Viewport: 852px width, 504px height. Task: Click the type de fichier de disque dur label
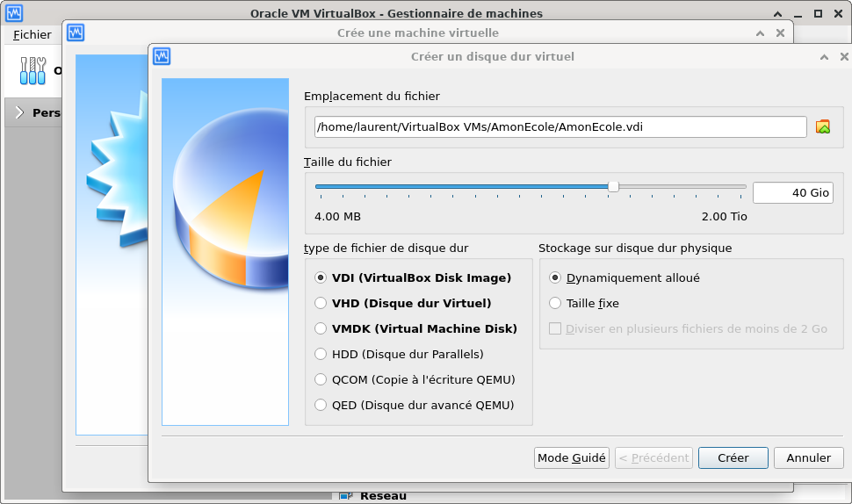point(386,248)
